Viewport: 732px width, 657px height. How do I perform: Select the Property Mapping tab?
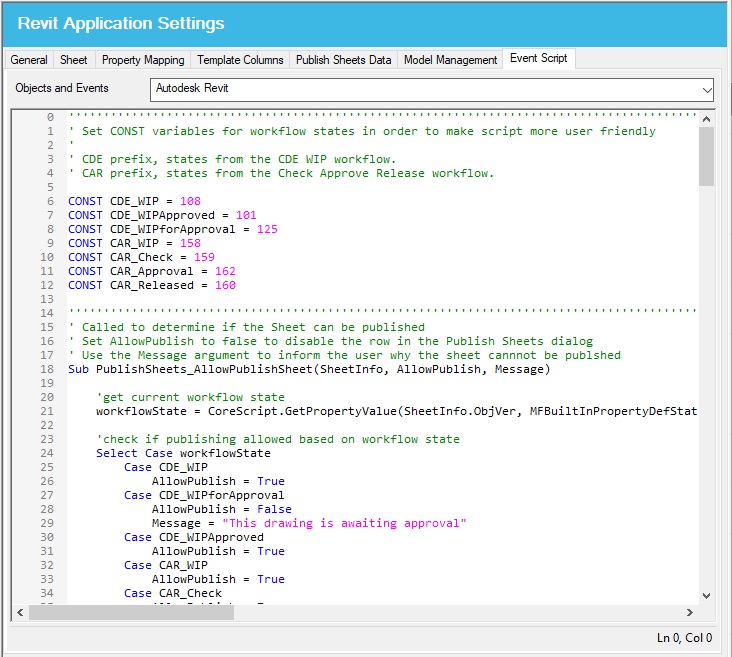pos(142,60)
